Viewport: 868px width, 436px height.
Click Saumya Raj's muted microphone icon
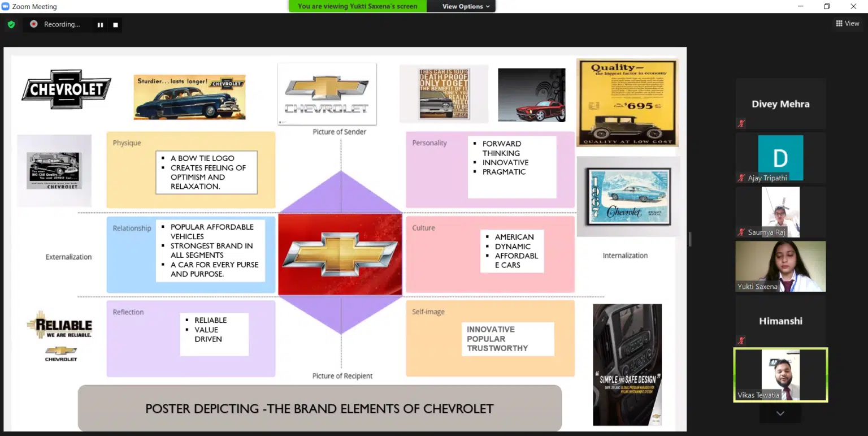[741, 232]
